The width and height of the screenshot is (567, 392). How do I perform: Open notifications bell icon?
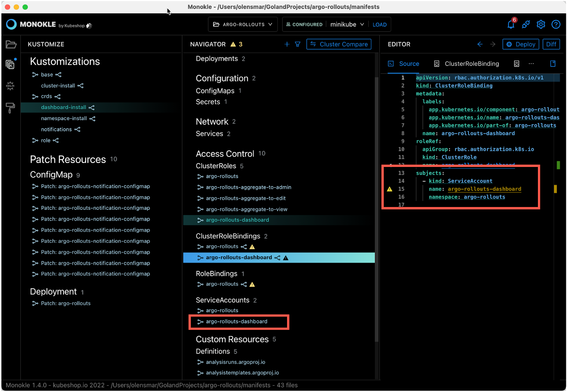coord(511,24)
